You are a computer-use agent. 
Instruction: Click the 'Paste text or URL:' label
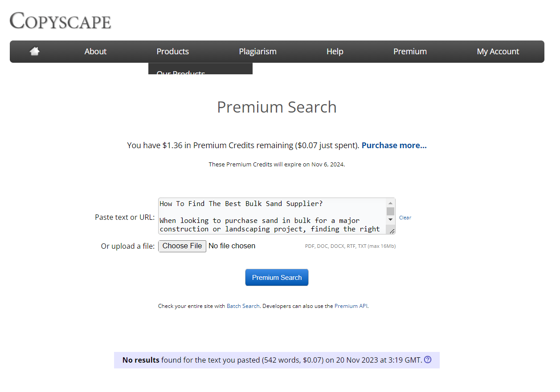click(x=125, y=217)
